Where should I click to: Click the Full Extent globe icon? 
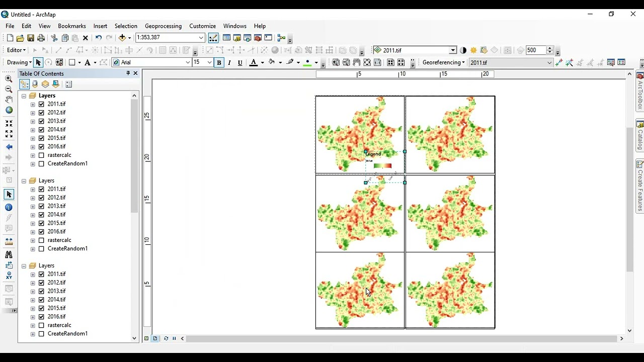point(9,110)
